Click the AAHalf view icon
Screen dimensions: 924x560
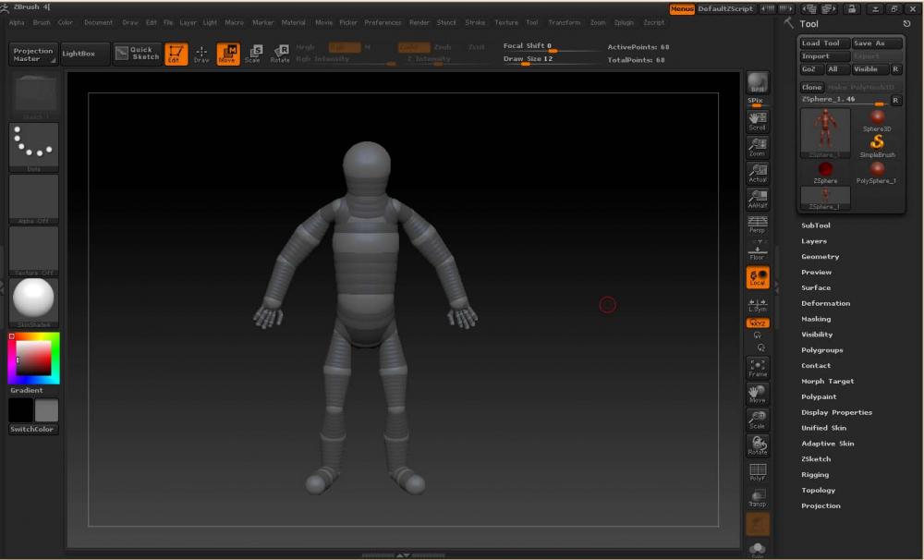[x=758, y=199]
